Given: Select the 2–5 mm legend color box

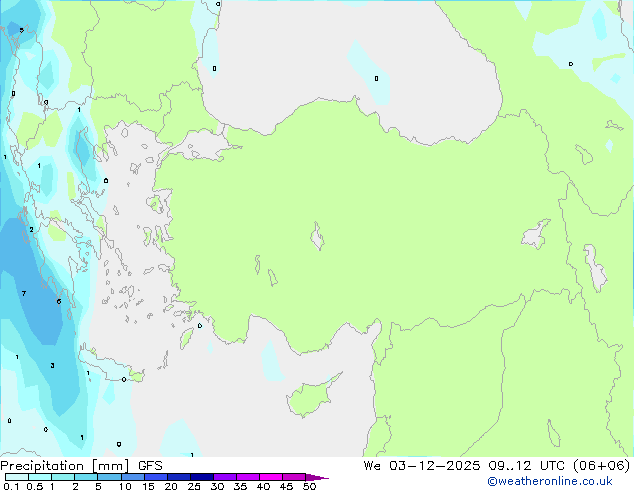Looking at the screenshot, I should click(x=86, y=477).
